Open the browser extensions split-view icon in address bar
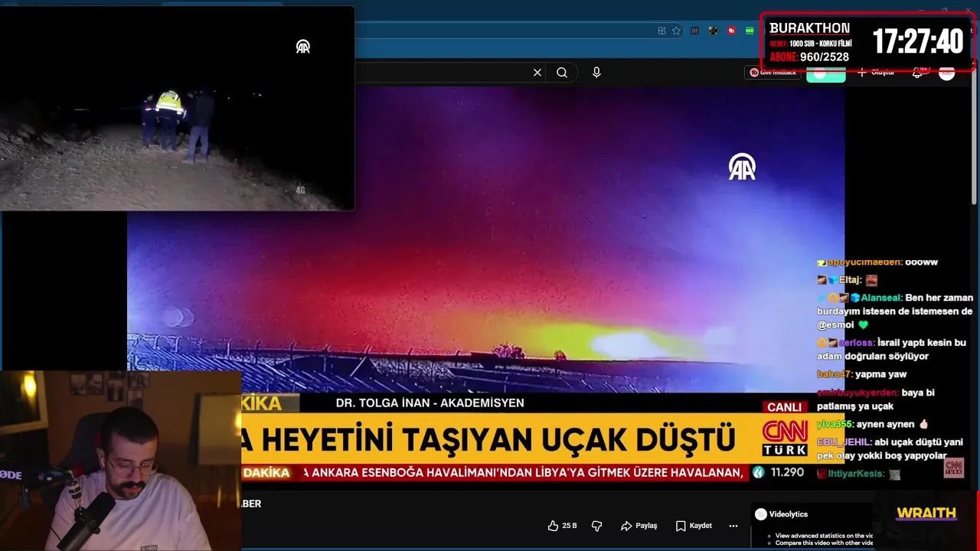This screenshot has height=551, width=980. coord(661,31)
